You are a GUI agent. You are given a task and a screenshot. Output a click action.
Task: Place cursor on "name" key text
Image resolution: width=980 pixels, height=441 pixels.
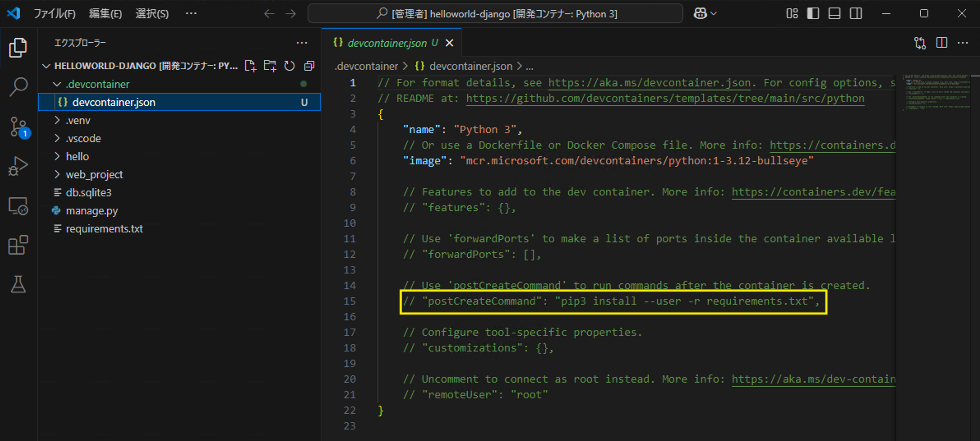pyautogui.click(x=421, y=130)
